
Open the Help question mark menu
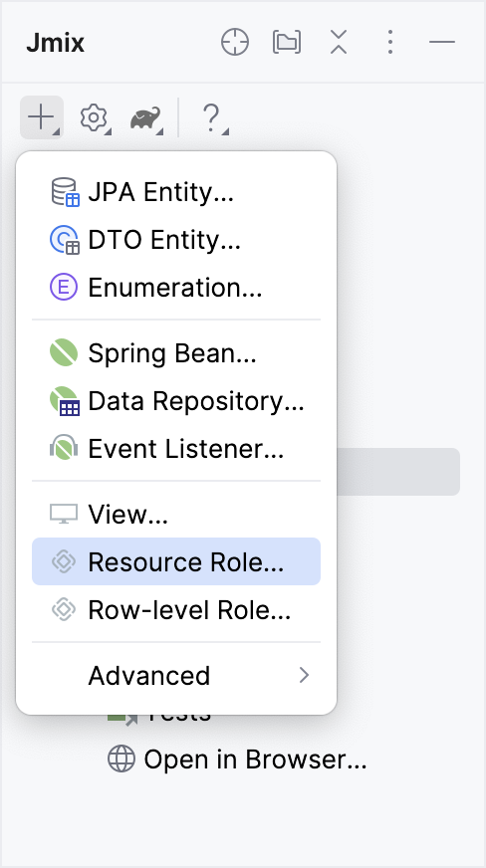click(x=213, y=118)
